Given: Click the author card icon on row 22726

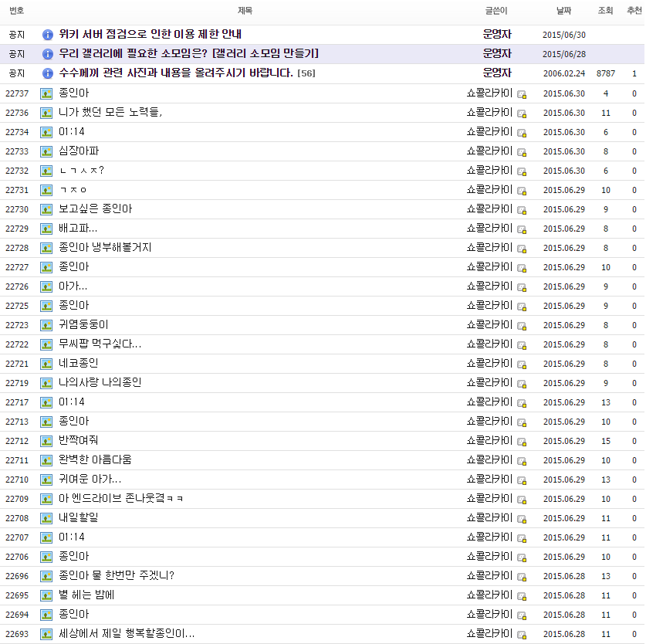Looking at the screenshot, I should pos(522,287).
